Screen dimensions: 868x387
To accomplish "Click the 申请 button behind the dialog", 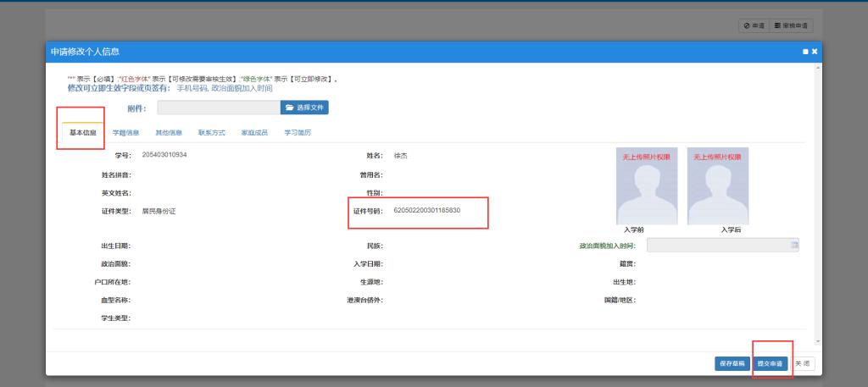I will (x=752, y=26).
